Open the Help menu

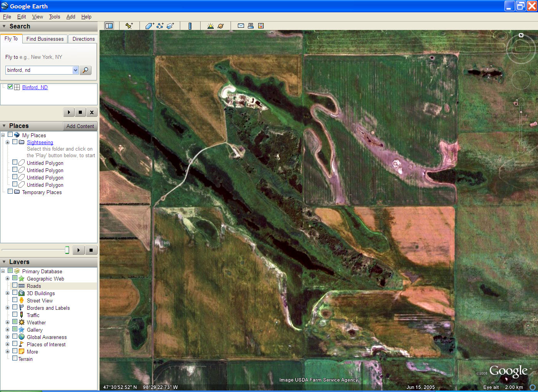coord(86,17)
